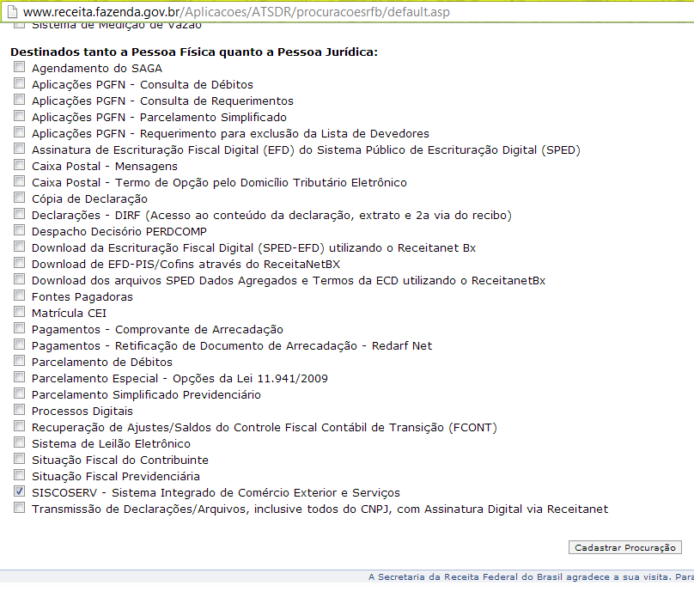Check the Fontes Pagadoras box
The image size is (694, 616).
point(19,296)
